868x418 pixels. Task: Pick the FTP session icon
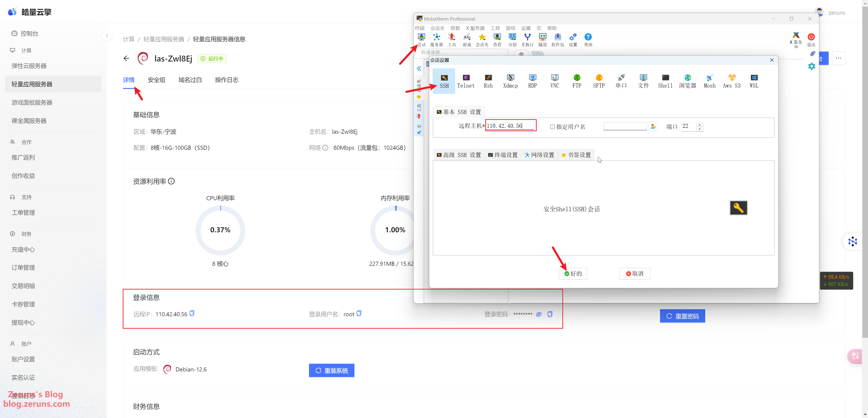click(577, 81)
